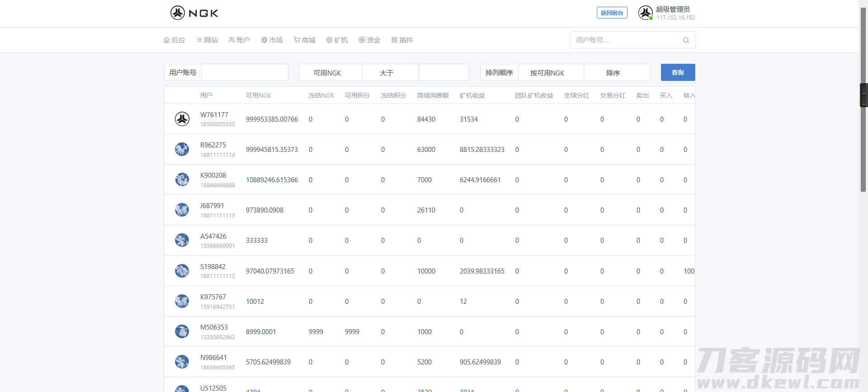Click avatar of user K900208

(x=182, y=179)
